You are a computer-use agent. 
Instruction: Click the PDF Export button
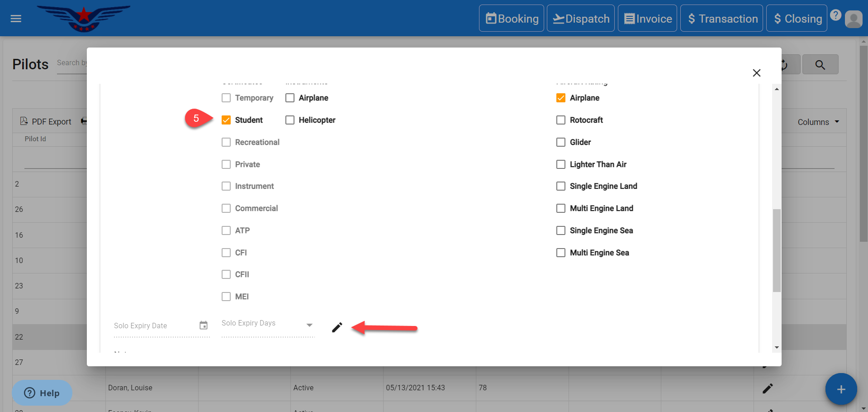click(46, 121)
